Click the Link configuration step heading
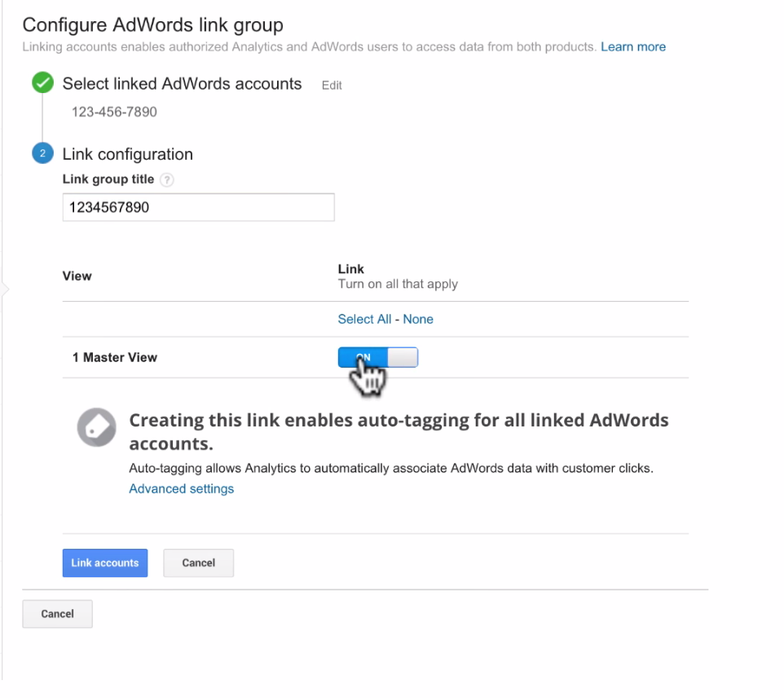This screenshot has width=784, height=698. point(127,154)
